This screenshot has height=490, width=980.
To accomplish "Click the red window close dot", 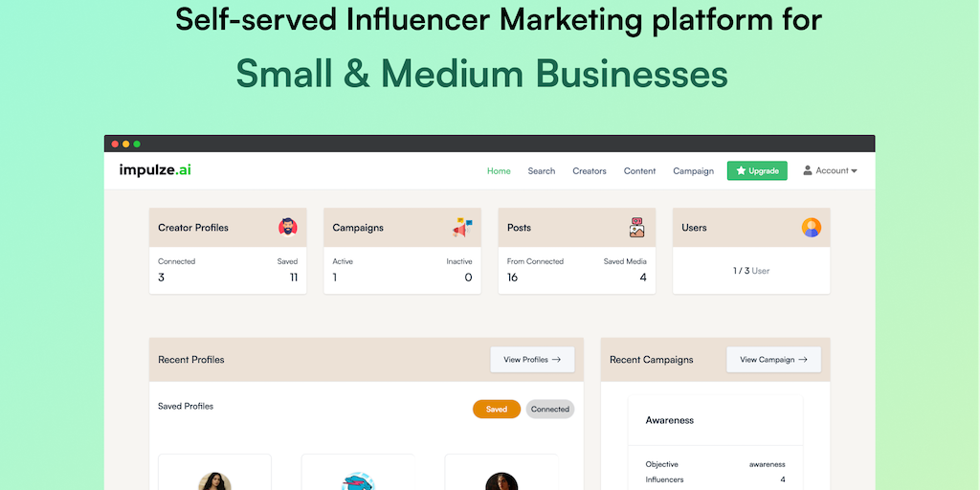I will click(x=116, y=144).
